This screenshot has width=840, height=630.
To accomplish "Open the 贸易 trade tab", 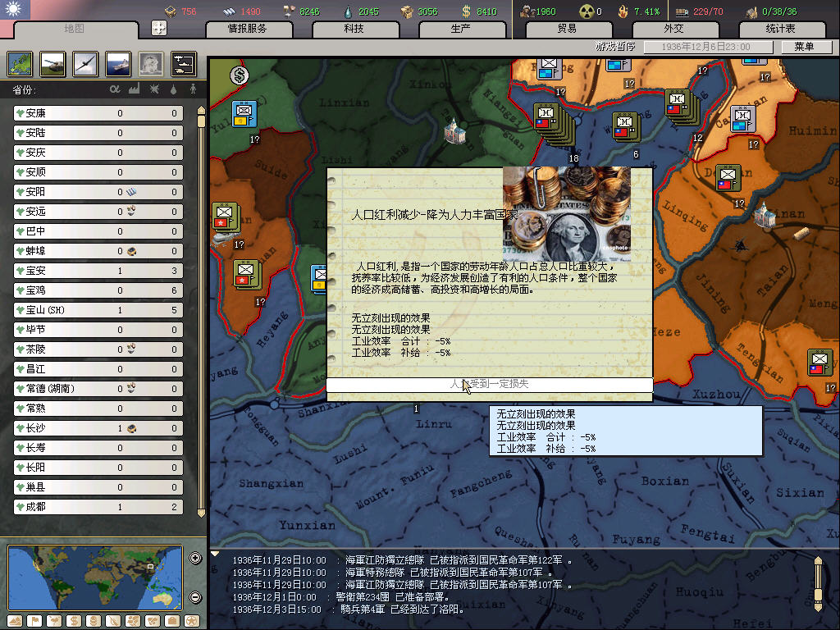I will (x=568, y=29).
